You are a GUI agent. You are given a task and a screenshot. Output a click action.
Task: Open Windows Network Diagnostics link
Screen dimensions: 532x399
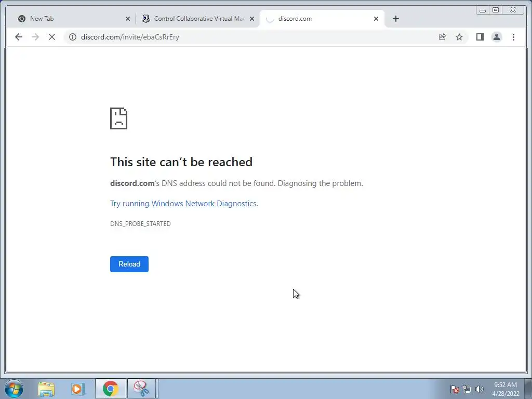click(184, 204)
